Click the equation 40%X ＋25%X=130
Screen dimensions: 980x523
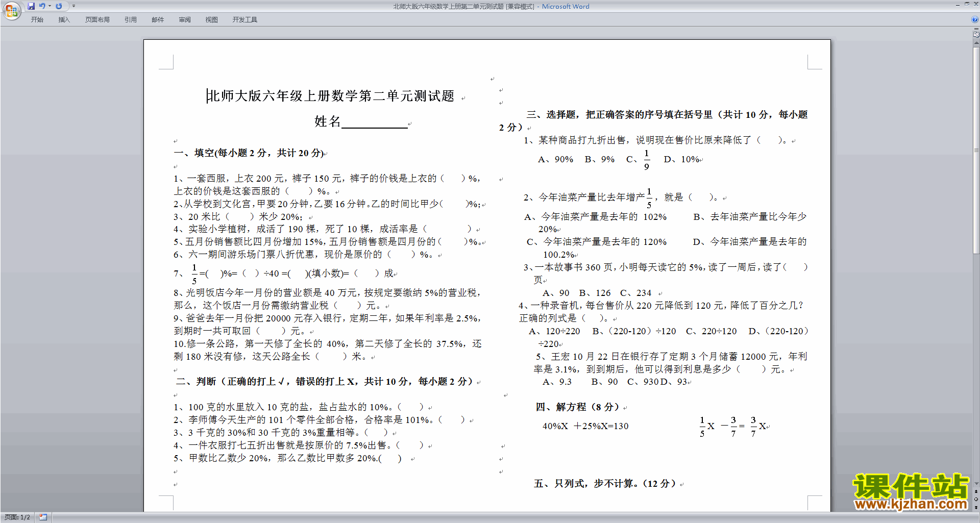tap(585, 426)
